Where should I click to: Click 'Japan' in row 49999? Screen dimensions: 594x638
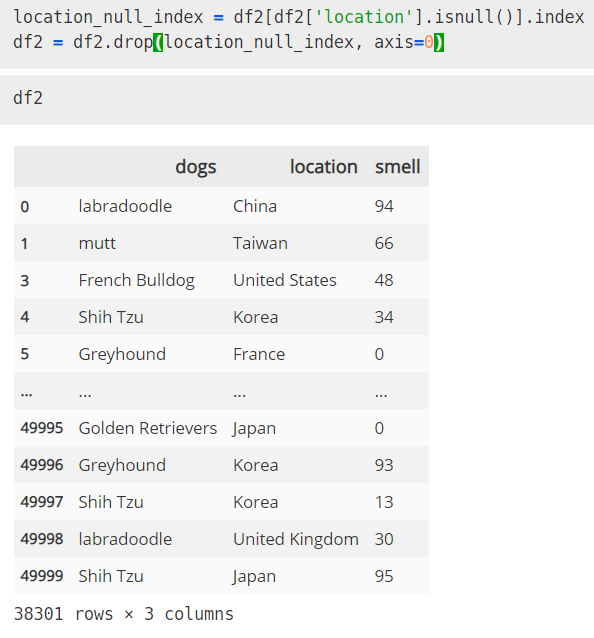pyautogui.click(x=254, y=577)
